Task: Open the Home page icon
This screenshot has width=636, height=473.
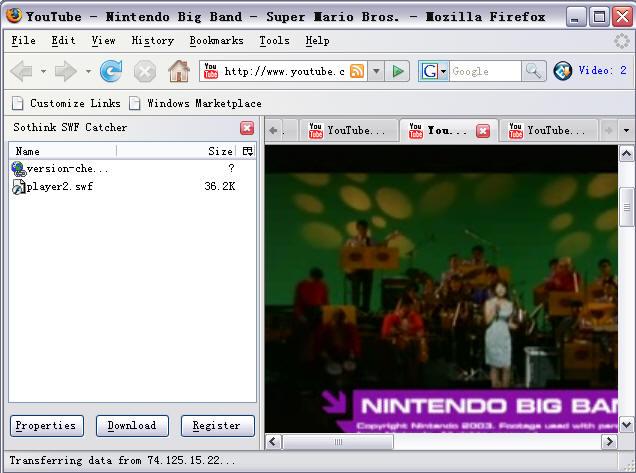Action: 179,71
